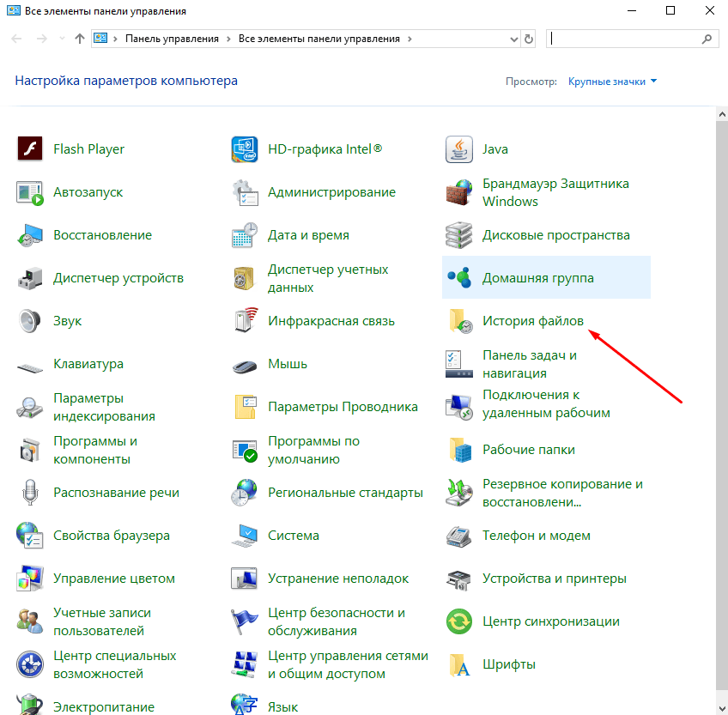
Task: Open the Управление цветом icon
Action: point(30,579)
